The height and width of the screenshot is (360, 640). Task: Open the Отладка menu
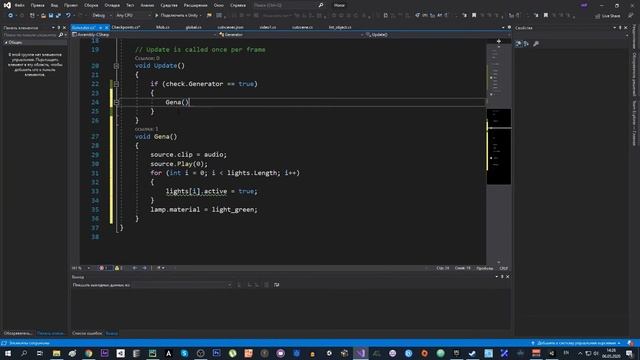pyautogui.click(x=112, y=5)
